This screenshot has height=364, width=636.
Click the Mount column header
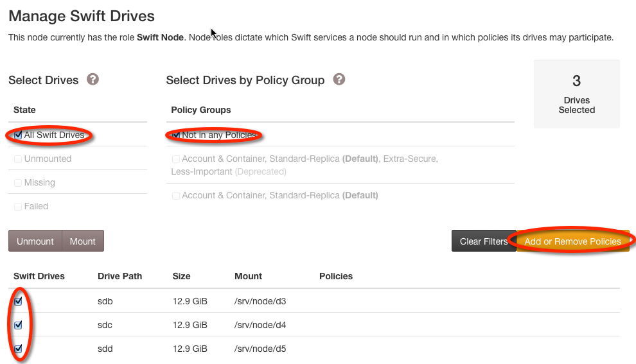coord(248,276)
